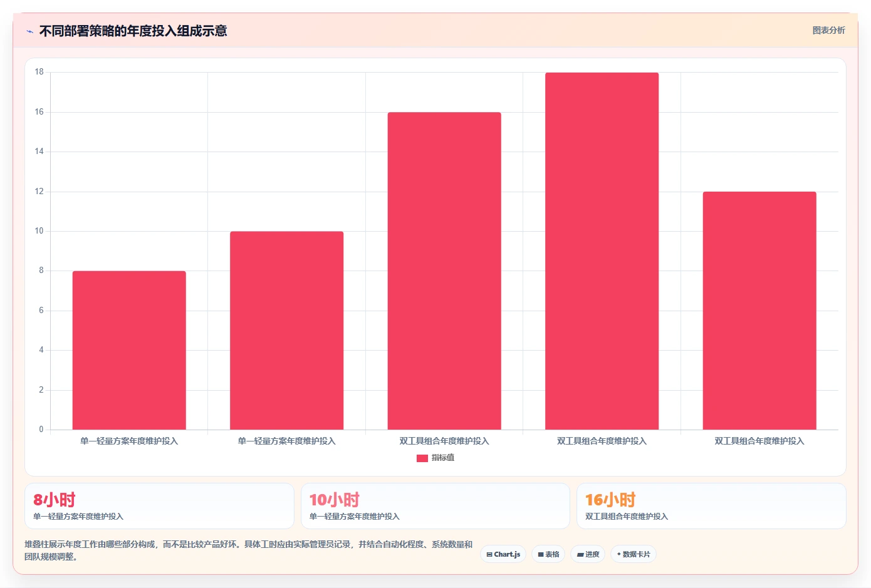Click the y-axis tick label 6
The image size is (871, 588).
(x=41, y=311)
